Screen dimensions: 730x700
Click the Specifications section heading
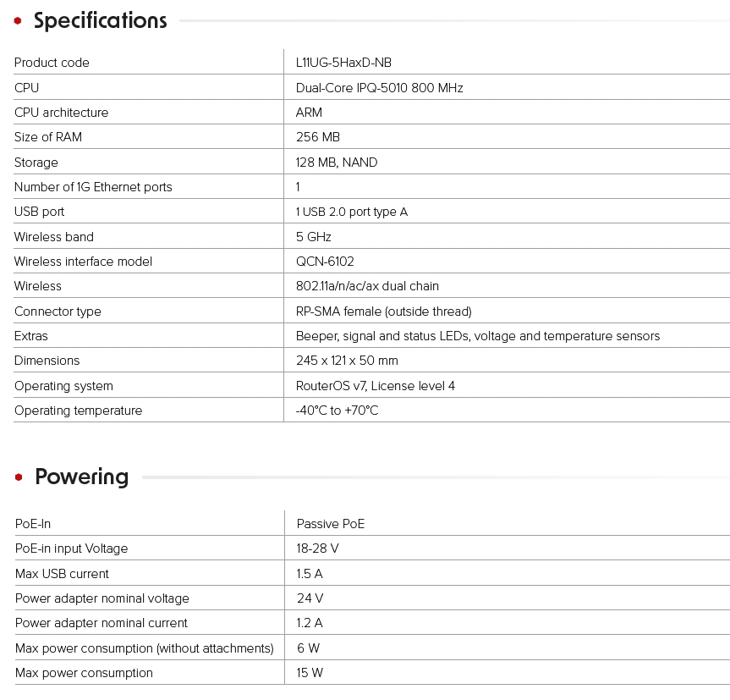100,20
